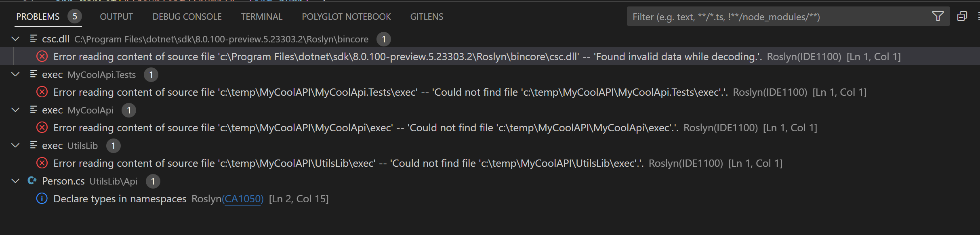The width and height of the screenshot is (980, 235).
Task: Click the count badge next to exec UtilsLib
Action: click(113, 146)
